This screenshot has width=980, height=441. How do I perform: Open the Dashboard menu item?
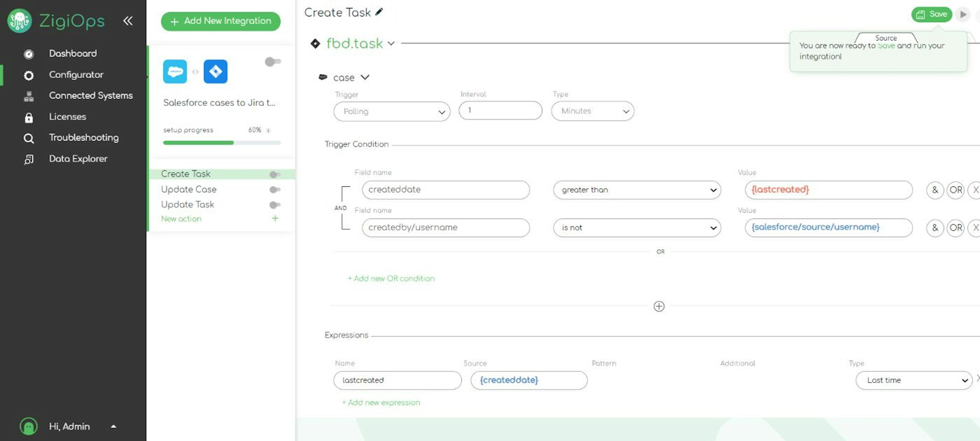(72, 53)
